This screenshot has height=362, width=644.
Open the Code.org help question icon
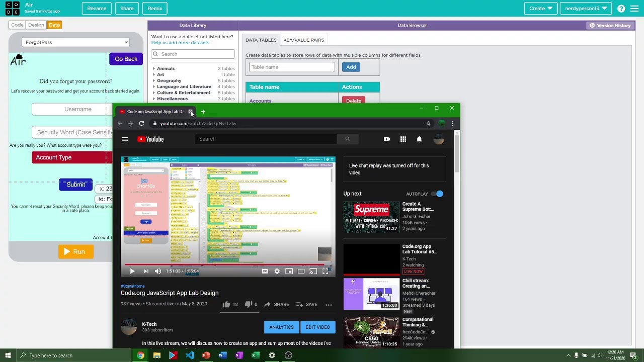[x=621, y=9]
